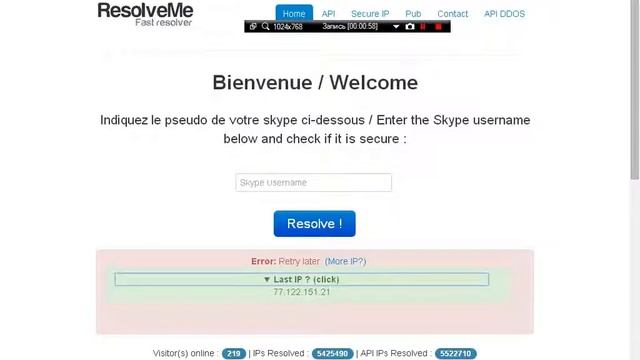The width and height of the screenshot is (640, 360).
Task: Click the window-select icon on recorder bar
Action: [x=253, y=27]
